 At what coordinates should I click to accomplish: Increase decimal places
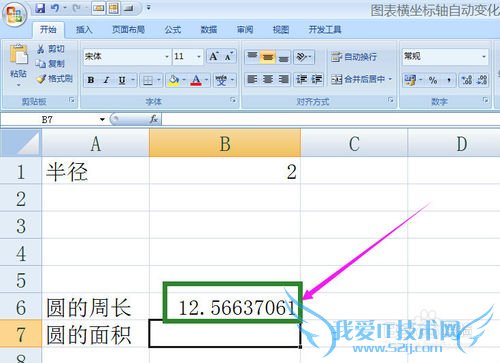[467, 80]
